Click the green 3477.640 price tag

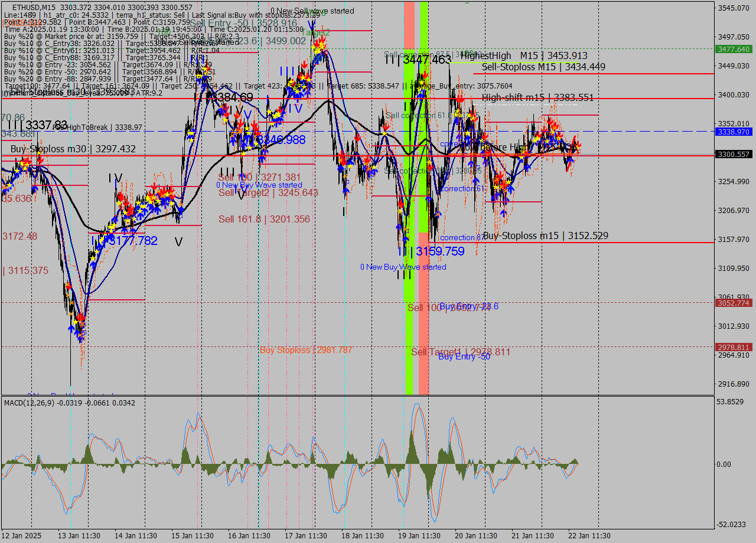(733, 49)
